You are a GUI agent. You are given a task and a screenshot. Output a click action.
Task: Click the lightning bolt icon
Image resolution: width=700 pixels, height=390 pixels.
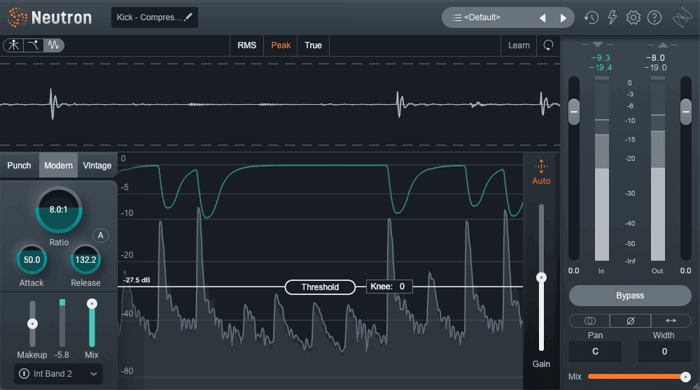(612, 17)
